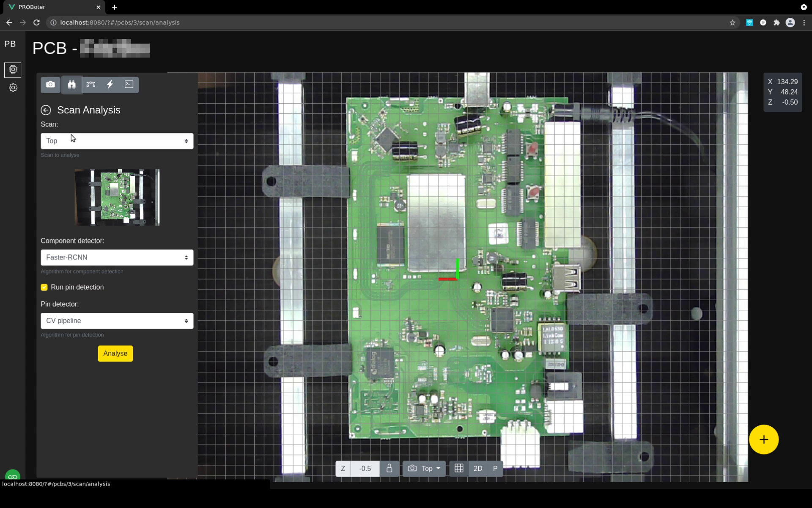Image resolution: width=812 pixels, height=508 pixels.
Task: Click the camera capture icon
Action: 50,84
